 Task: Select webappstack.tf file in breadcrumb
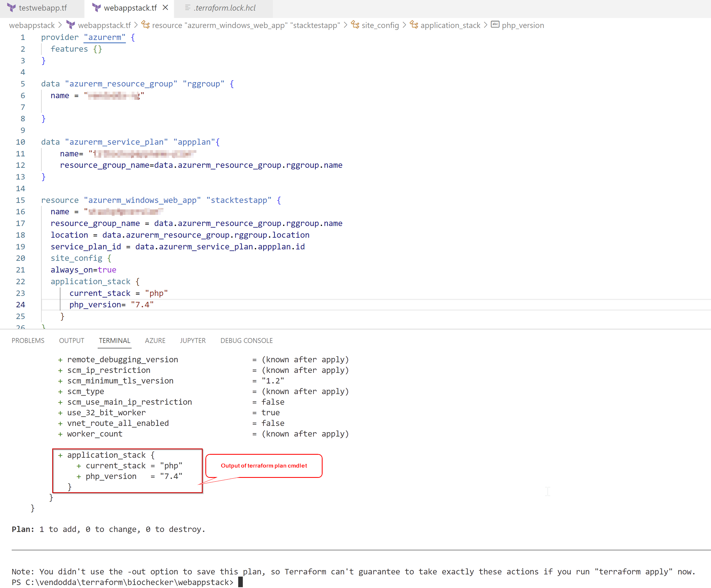104,25
